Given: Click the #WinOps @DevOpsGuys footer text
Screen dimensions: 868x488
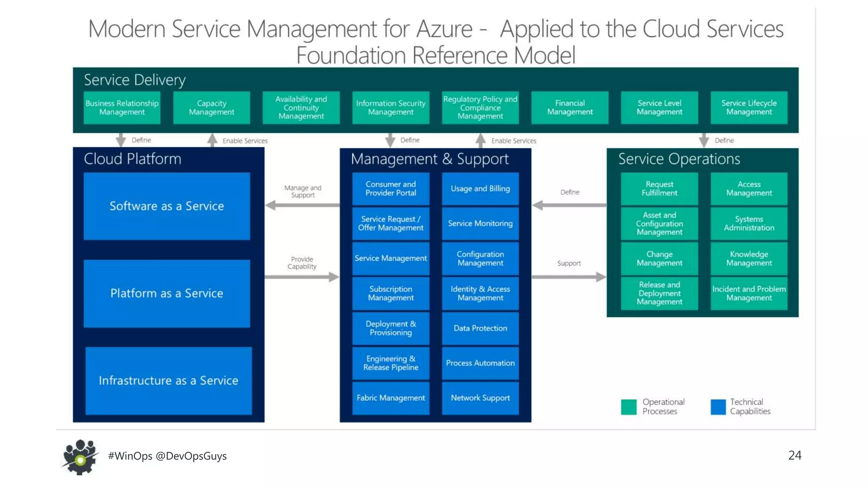Looking at the screenshot, I should 167,456.
